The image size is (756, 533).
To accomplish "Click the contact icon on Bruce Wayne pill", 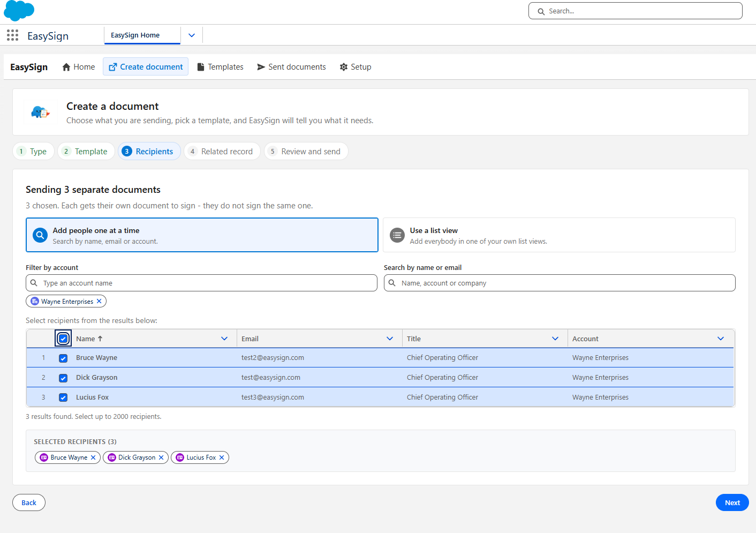I will click(x=44, y=457).
